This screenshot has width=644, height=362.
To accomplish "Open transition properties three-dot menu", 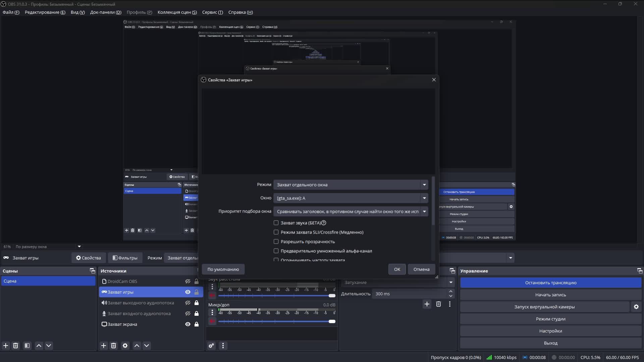I will pyautogui.click(x=450, y=304).
